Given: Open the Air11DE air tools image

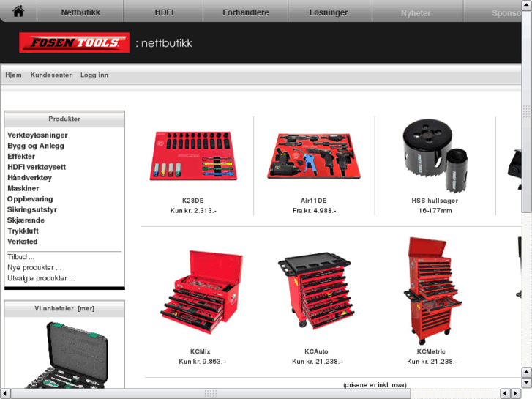Looking at the screenshot, I should point(314,156).
